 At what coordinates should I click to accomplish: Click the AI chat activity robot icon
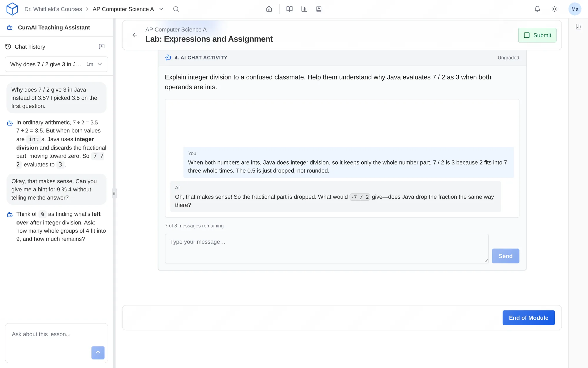coord(168,58)
